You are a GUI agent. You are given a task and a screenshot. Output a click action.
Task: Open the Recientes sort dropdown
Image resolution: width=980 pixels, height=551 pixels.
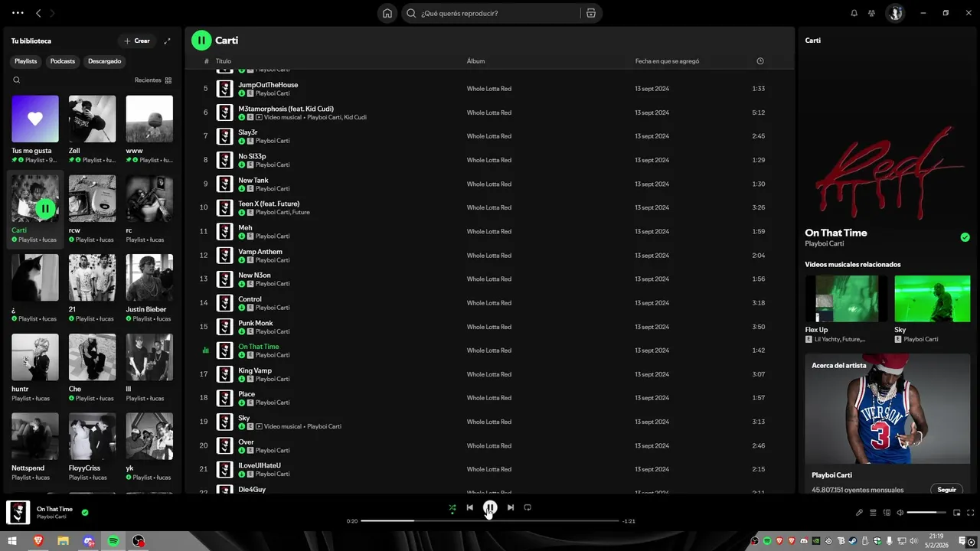[x=153, y=80]
